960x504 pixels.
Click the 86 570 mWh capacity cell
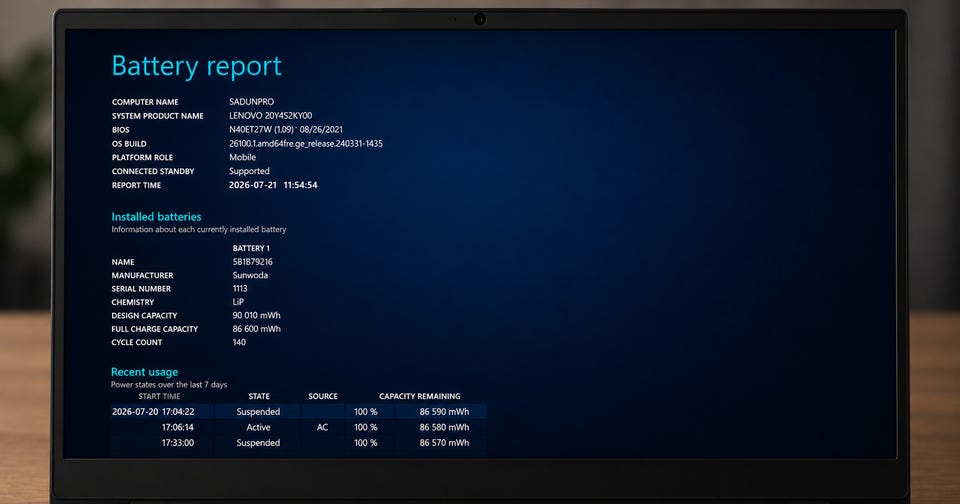[x=444, y=443]
